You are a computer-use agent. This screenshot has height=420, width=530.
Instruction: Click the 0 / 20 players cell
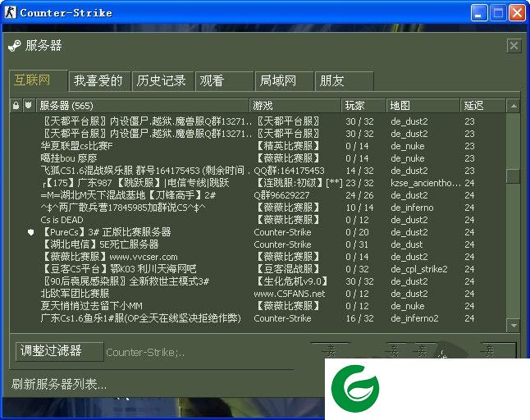click(x=357, y=232)
